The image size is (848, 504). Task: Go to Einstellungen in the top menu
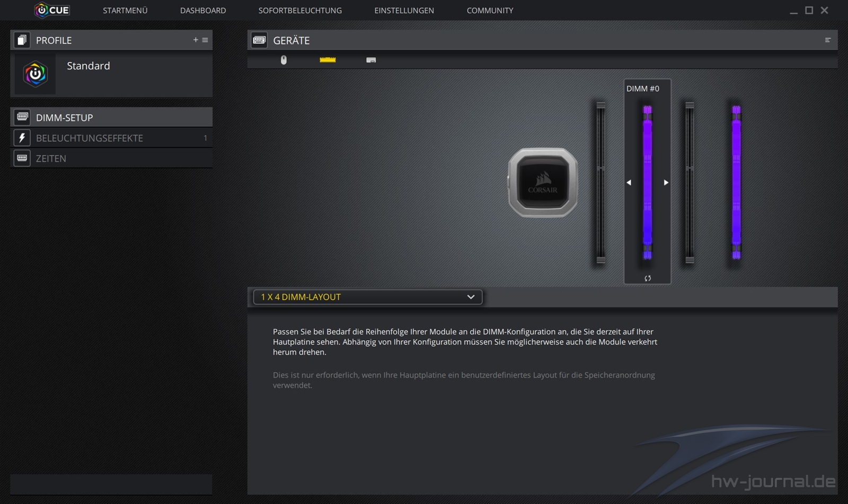click(404, 10)
